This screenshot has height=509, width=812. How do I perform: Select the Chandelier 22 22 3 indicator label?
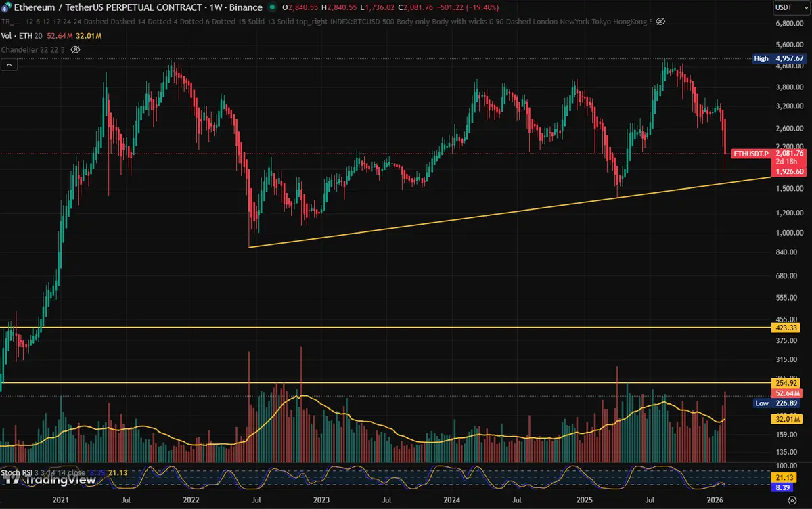point(35,50)
